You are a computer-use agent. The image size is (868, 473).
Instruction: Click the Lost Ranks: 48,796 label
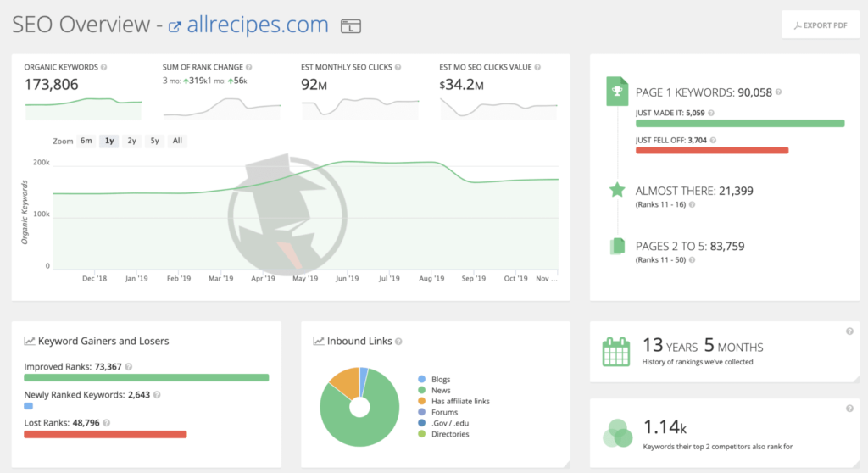[61, 423]
